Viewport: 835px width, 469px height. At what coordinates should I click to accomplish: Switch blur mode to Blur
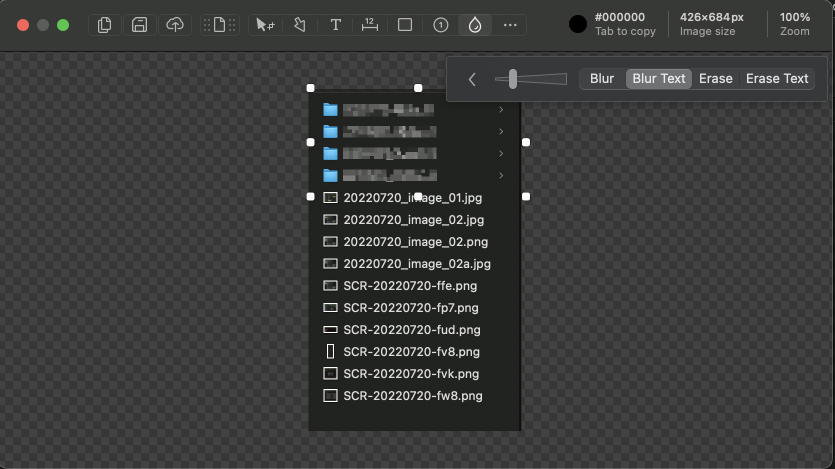[x=602, y=79]
